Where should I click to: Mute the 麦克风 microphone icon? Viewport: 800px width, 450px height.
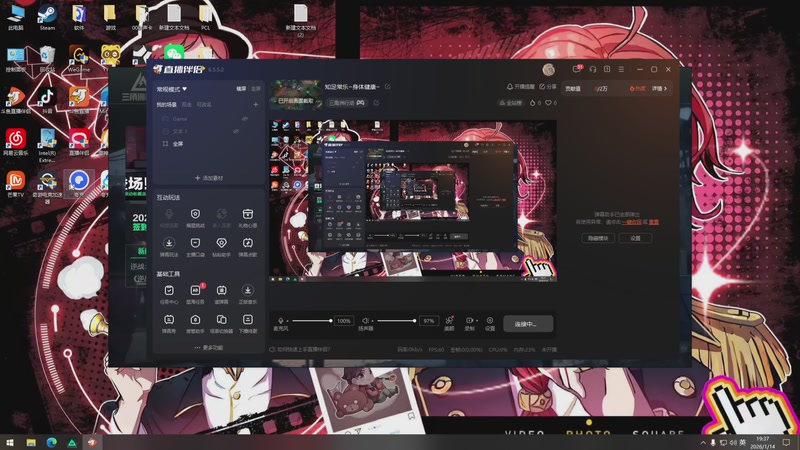281,320
